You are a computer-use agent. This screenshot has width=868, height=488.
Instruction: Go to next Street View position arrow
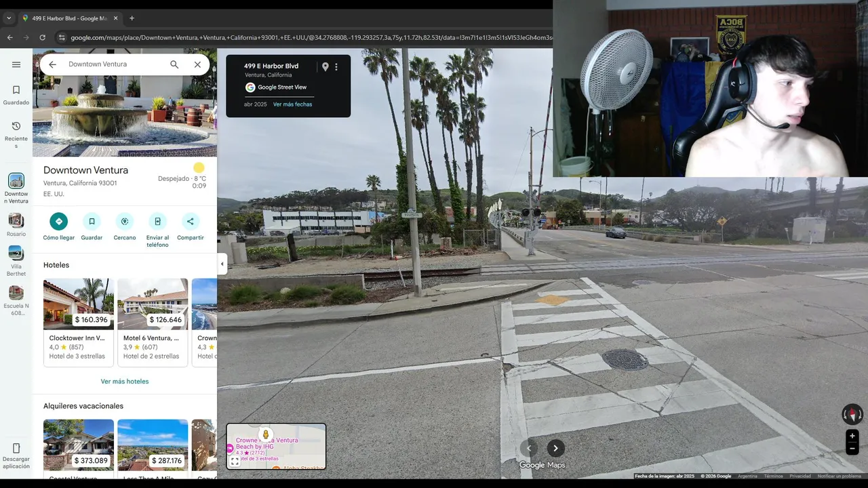tap(555, 448)
